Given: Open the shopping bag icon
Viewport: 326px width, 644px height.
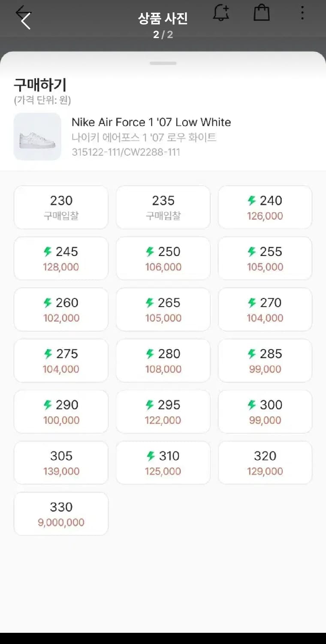Looking at the screenshot, I should point(262,13).
